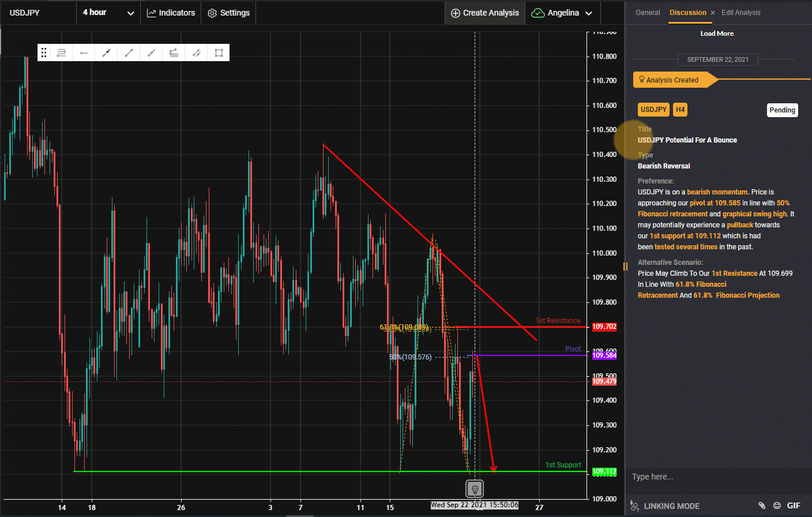
Task: Open the Indicators menu
Action: [171, 13]
